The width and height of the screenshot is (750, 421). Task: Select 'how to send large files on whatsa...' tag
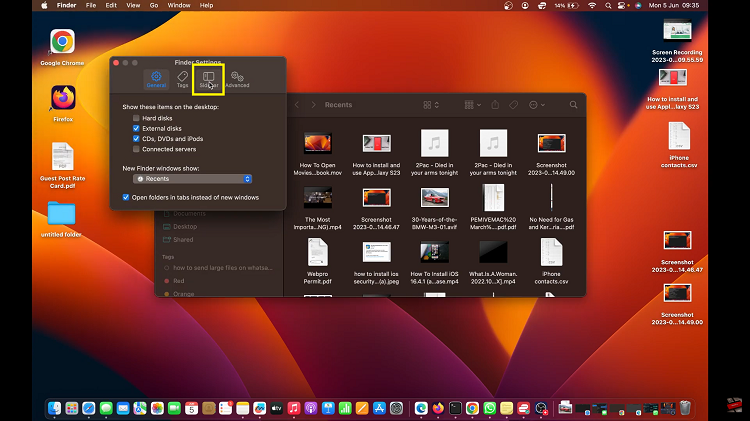pos(222,268)
